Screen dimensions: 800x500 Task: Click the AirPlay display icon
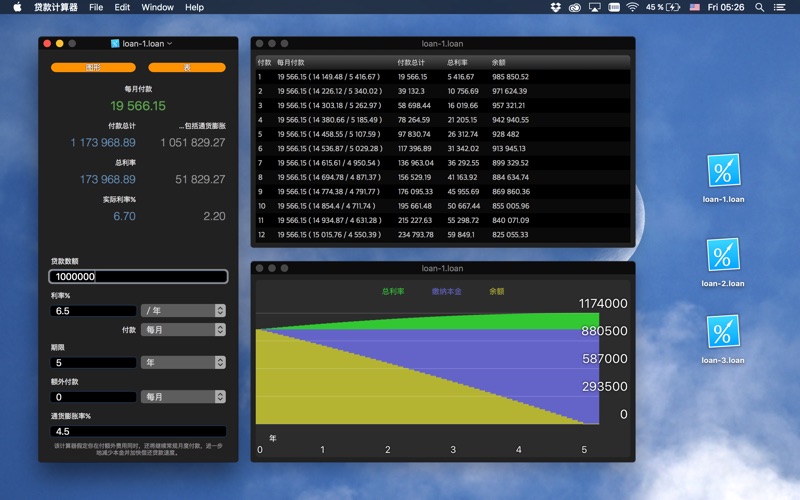pyautogui.click(x=595, y=7)
